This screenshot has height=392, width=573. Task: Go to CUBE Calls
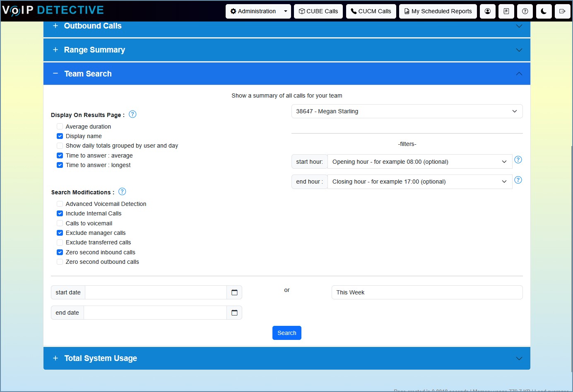click(318, 12)
